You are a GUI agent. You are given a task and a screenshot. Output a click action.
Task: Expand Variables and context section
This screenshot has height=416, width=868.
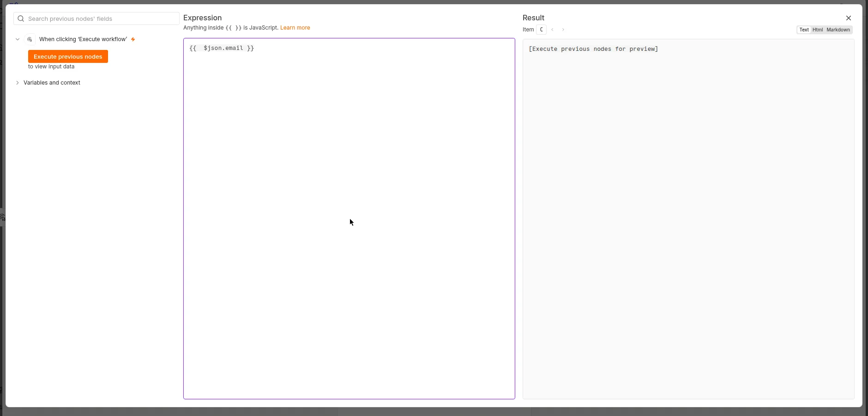pos(18,83)
